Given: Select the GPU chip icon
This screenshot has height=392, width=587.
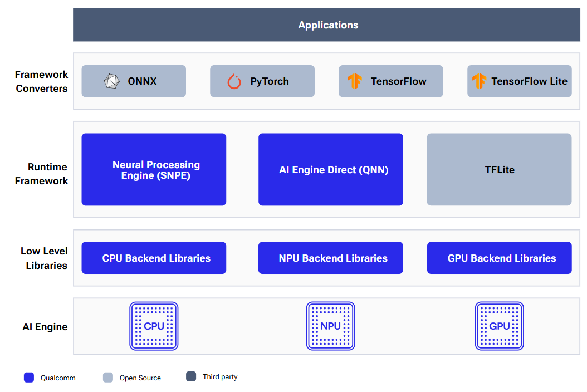Looking at the screenshot, I should pos(500,326).
